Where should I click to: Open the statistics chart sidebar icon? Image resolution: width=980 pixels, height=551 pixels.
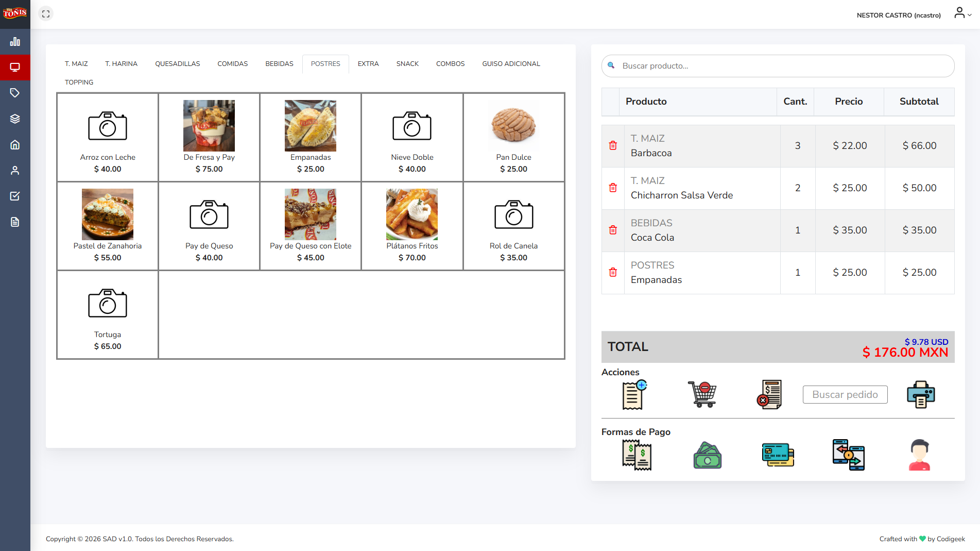click(15, 42)
